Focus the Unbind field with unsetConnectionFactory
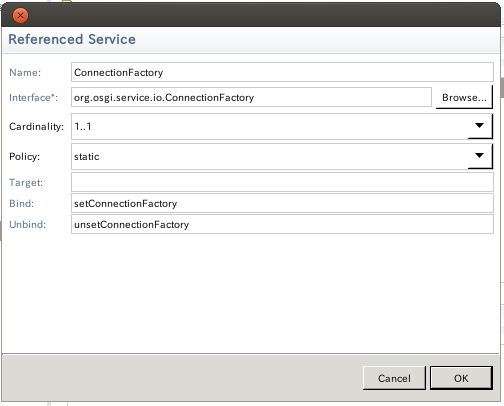This screenshot has height=406, width=504. coord(282,224)
